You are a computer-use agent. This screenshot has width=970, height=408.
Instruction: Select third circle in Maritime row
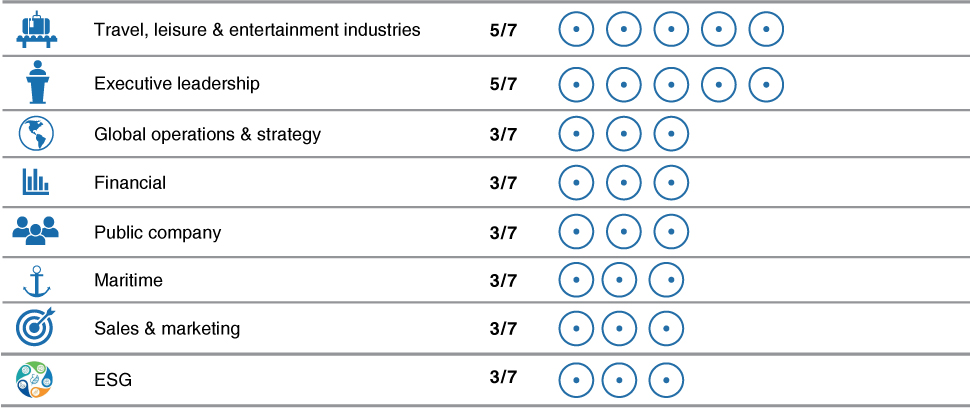click(x=666, y=279)
